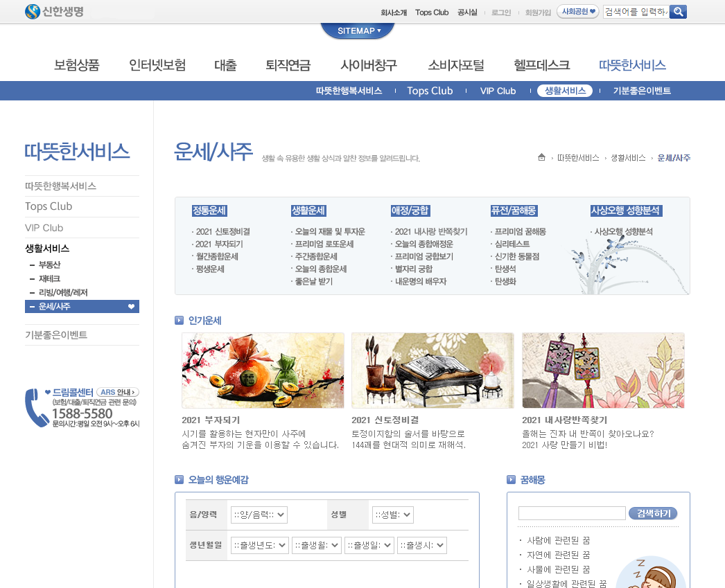Open the 인터넷보험 main menu

click(x=157, y=65)
